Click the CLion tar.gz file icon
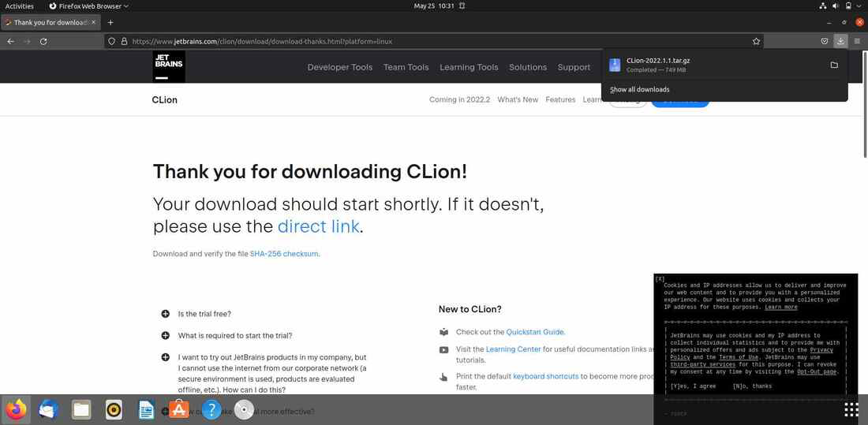 pyautogui.click(x=615, y=65)
